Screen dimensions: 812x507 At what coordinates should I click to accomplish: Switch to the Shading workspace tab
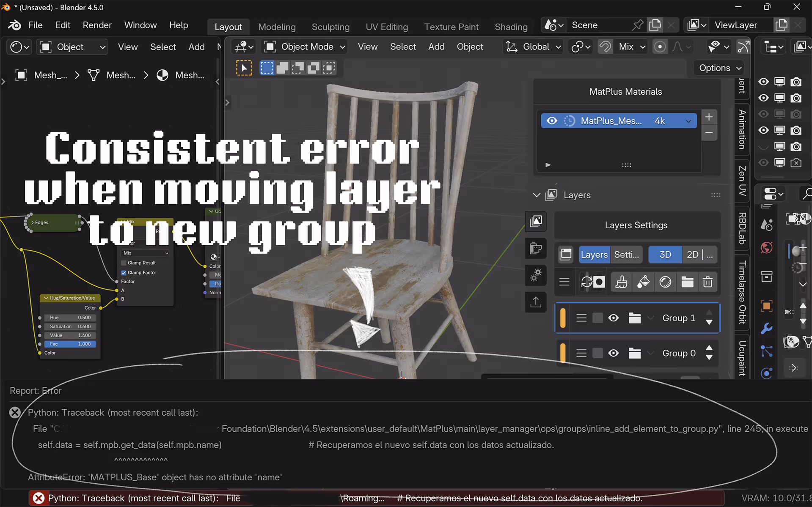511,27
